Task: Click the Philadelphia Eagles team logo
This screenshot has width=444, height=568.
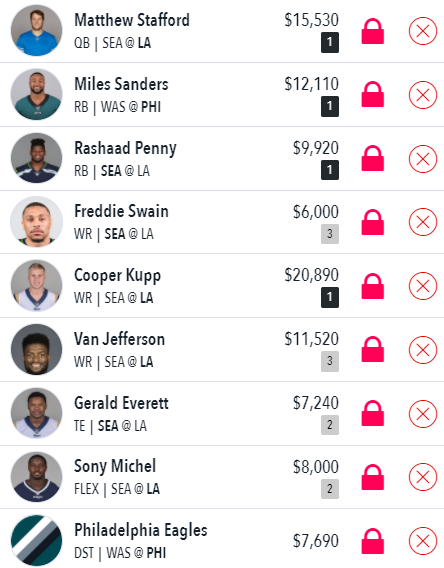Action: click(37, 540)
